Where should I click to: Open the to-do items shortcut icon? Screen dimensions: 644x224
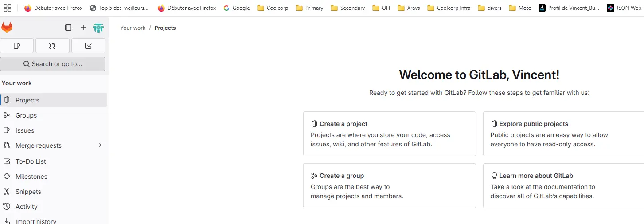pyautogui.click(x=88, y=46)
